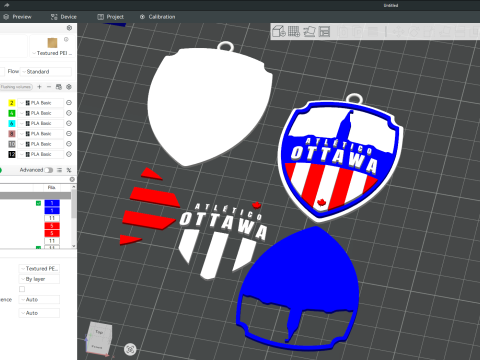Screen dimensions: 480x360
Task: Select the white shield base model
Action: (x=210, y=105)
